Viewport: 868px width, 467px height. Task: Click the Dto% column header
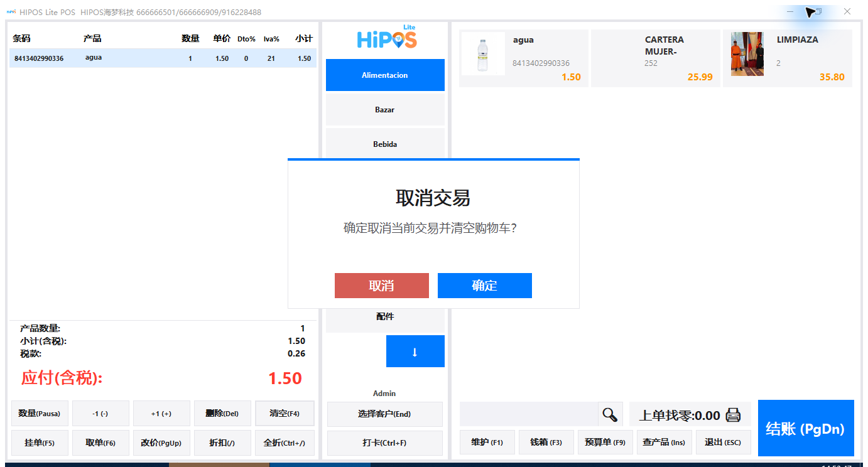[246, 39]
